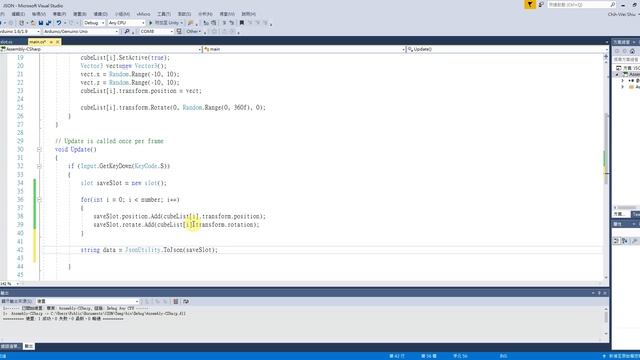Open the Arduino/Genuino Uno board dropdown

pos(81,31)
